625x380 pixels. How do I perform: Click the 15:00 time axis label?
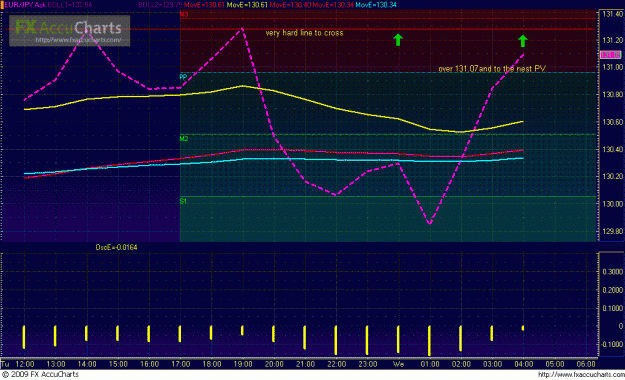tap(118, 364)
